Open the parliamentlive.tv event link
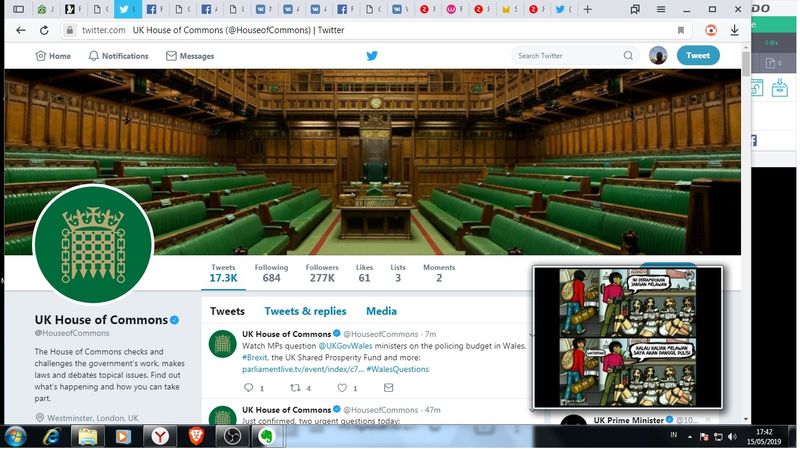 [303, 369]
